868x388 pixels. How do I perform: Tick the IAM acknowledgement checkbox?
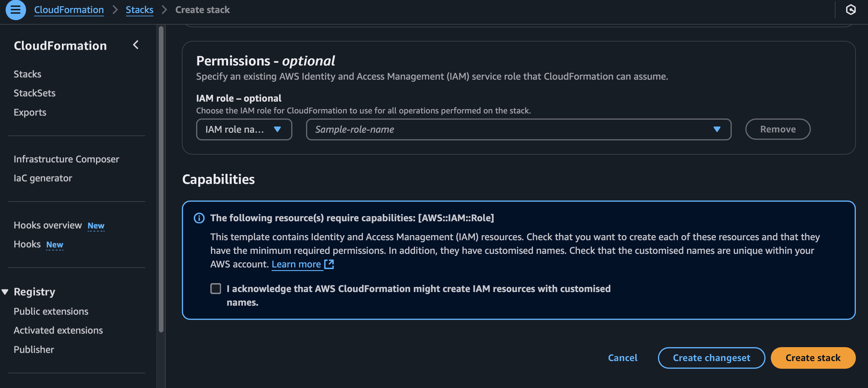coord(216,289)
